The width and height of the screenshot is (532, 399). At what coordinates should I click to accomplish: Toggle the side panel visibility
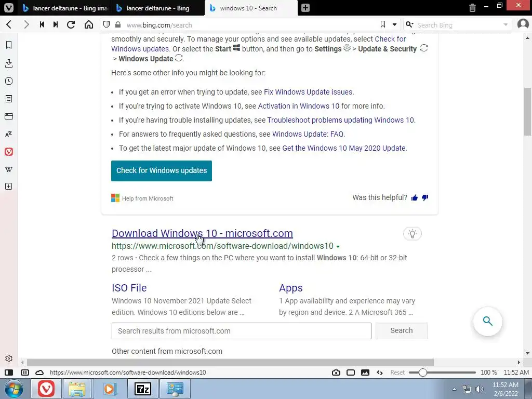(9, 372)
